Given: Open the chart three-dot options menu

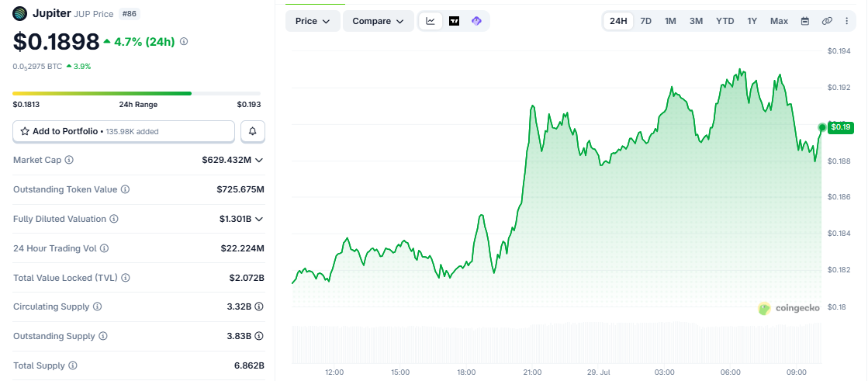Looking at the screenshot, I should click(846, 21).
